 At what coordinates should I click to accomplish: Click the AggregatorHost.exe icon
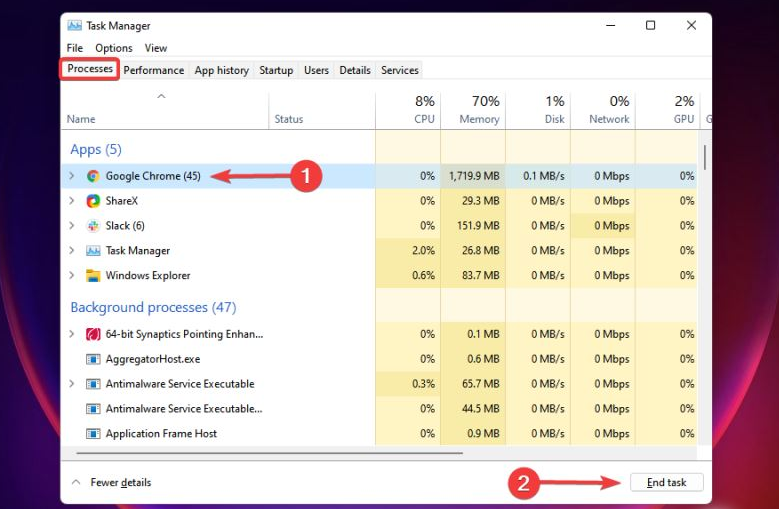point(93,359)
